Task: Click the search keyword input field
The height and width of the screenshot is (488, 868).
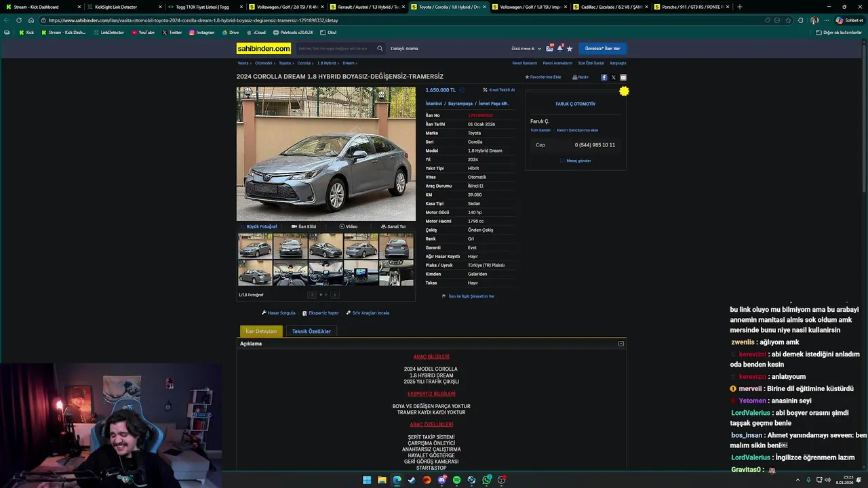Action: (x=335, y=49)
